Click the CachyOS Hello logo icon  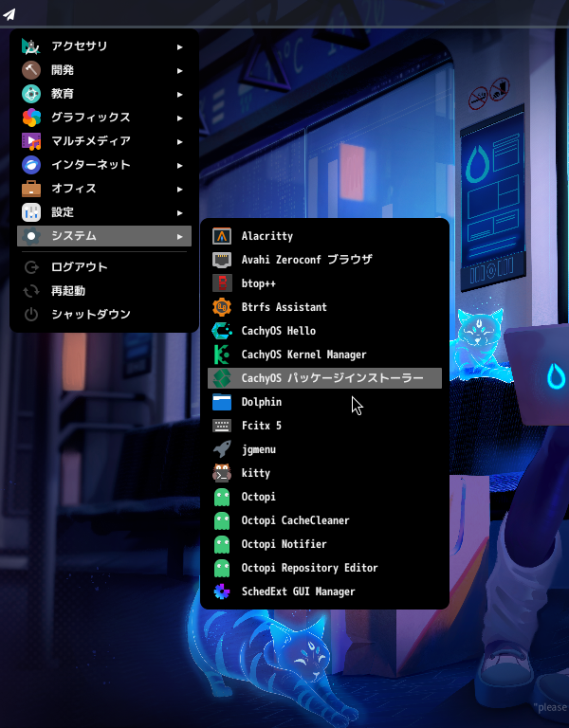222,331
